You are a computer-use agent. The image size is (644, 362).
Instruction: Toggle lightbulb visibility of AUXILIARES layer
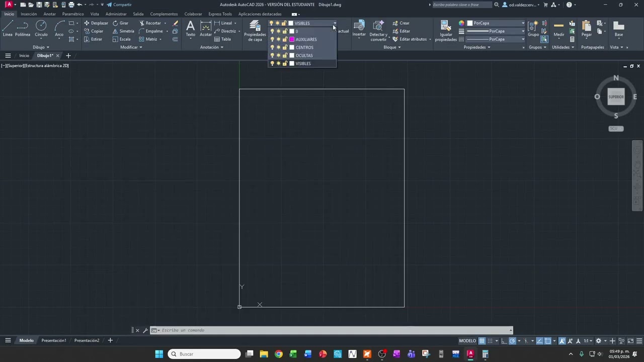tap(272, 39)
